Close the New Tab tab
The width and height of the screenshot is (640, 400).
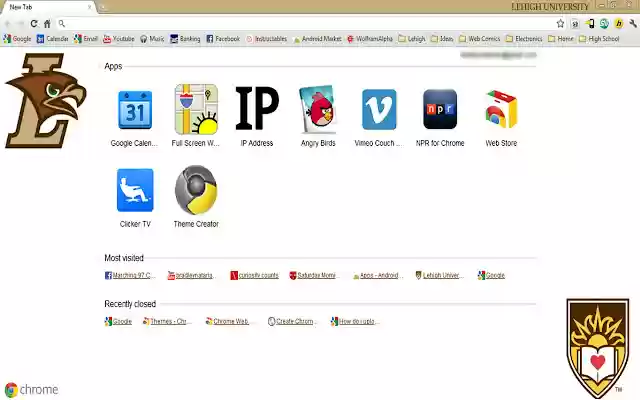pos(89,7)
